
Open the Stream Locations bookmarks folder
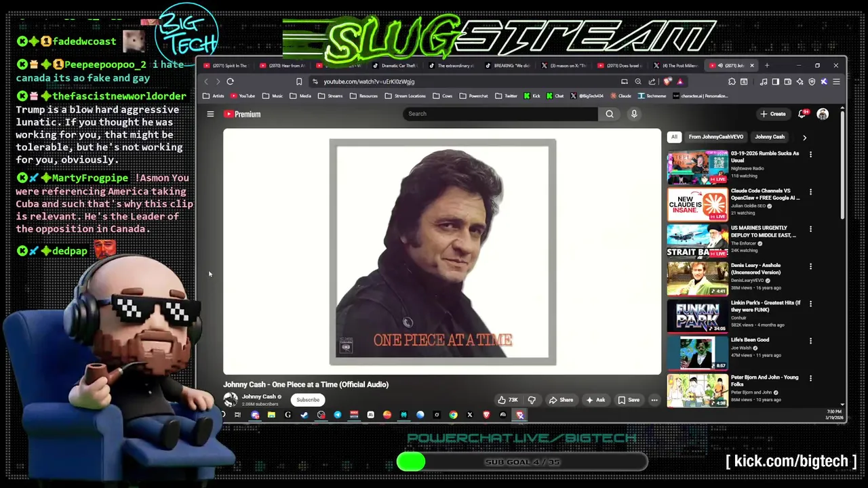406,96
